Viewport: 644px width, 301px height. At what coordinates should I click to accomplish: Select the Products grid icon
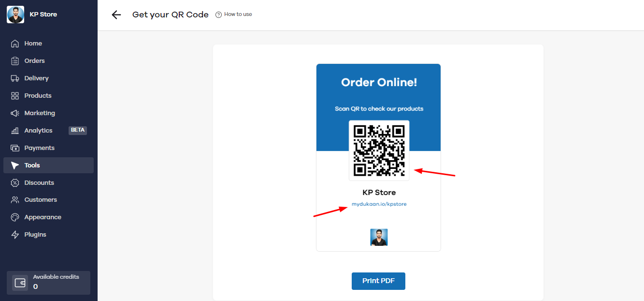pos(15,96)
